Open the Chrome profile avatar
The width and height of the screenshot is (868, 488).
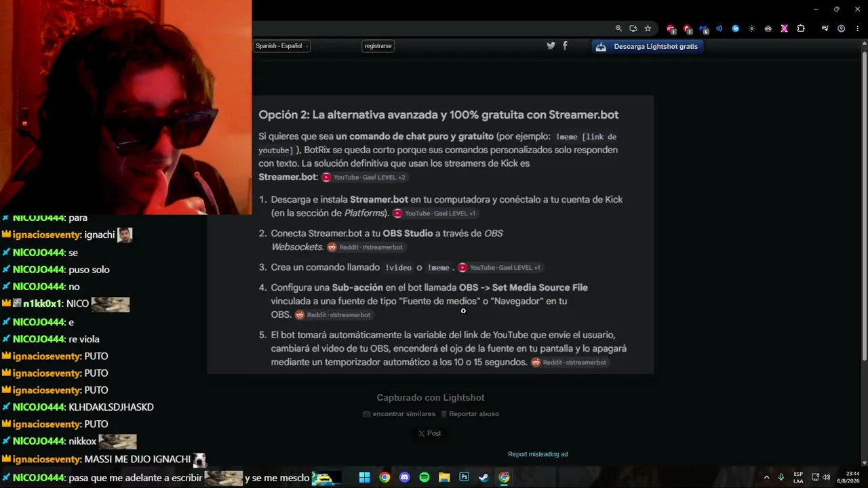(x=841, y=28)
